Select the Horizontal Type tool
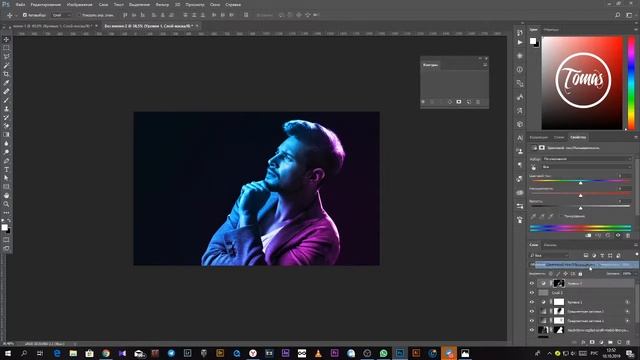Image resolution: width=640 pixels, height=360 pixels. click(x=6, y=169)
